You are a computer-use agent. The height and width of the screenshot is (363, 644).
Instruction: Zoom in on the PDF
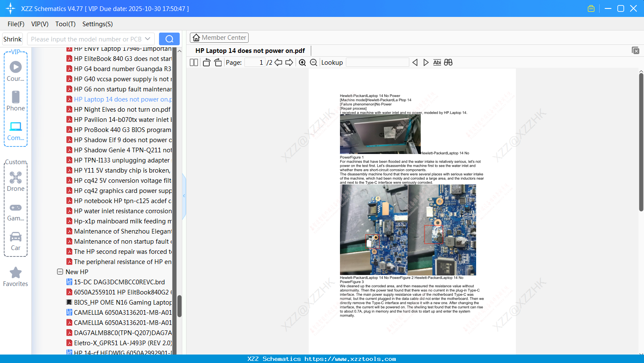point(302,63)
